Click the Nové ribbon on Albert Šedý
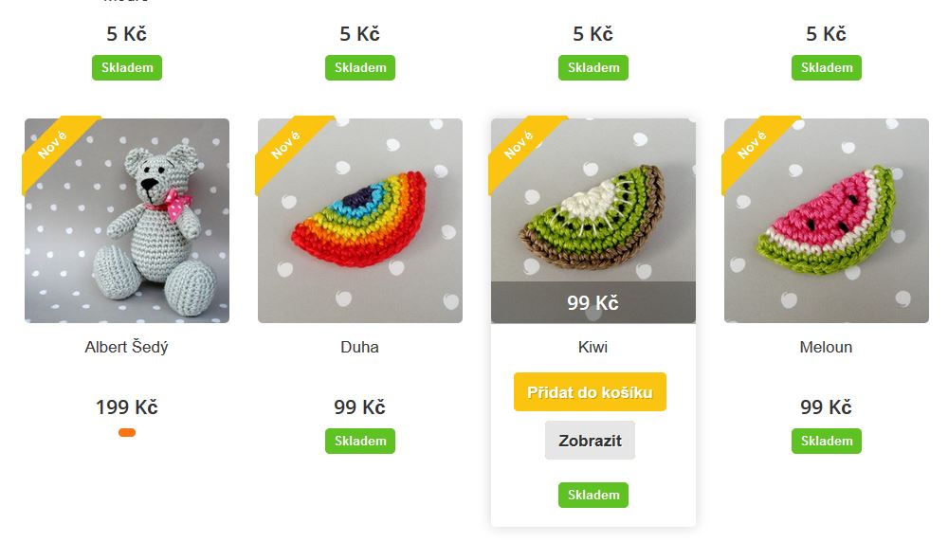This screenshot has height=560, width=948. coord(52,145)
